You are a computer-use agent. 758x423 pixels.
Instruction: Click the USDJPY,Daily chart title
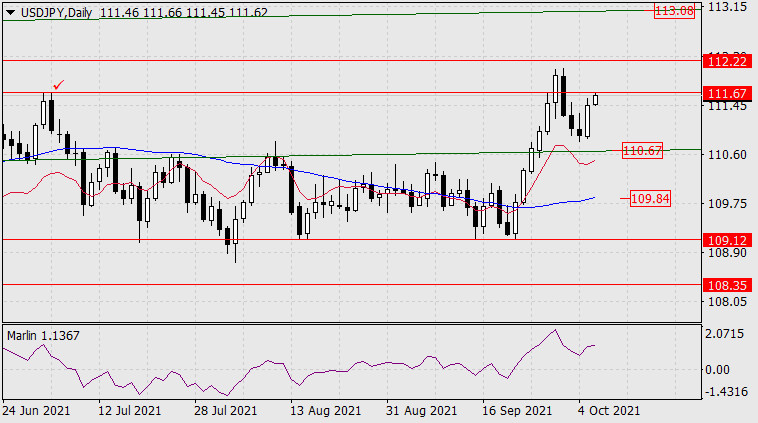click(x=57, y=13)
